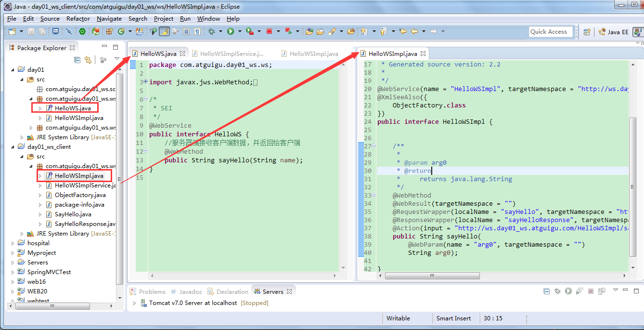Screen dimensions: 644x330
Task: Switch to the Problems tab
Action: (x=147, y=291)
